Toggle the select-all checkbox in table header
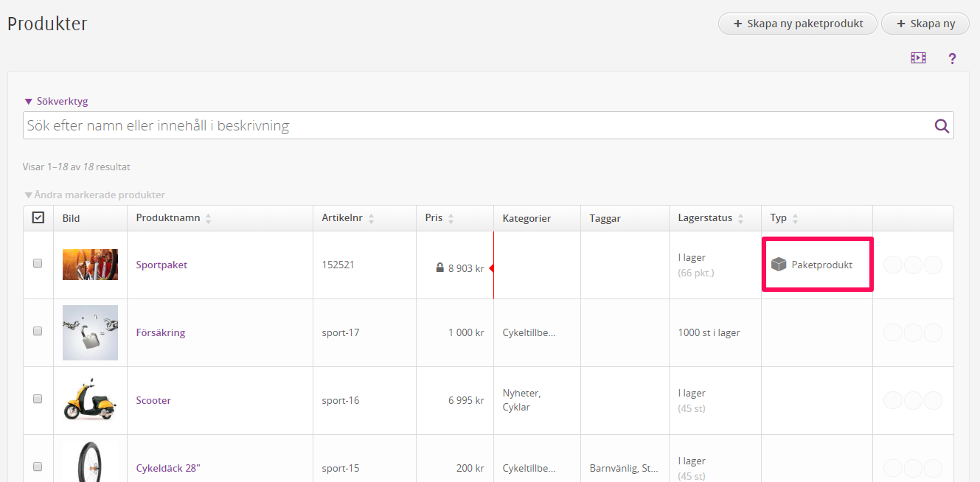This screenshot has width=980, height=482. click(38, 217)
